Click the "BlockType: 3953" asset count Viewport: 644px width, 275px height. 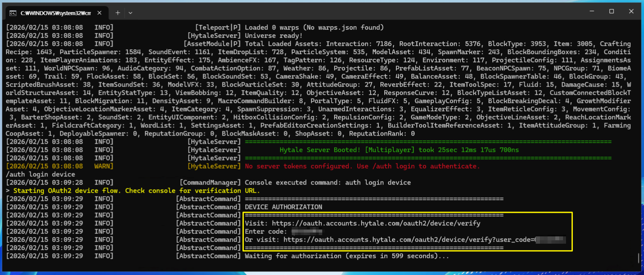pyautogui.click(x=517, y=44)
